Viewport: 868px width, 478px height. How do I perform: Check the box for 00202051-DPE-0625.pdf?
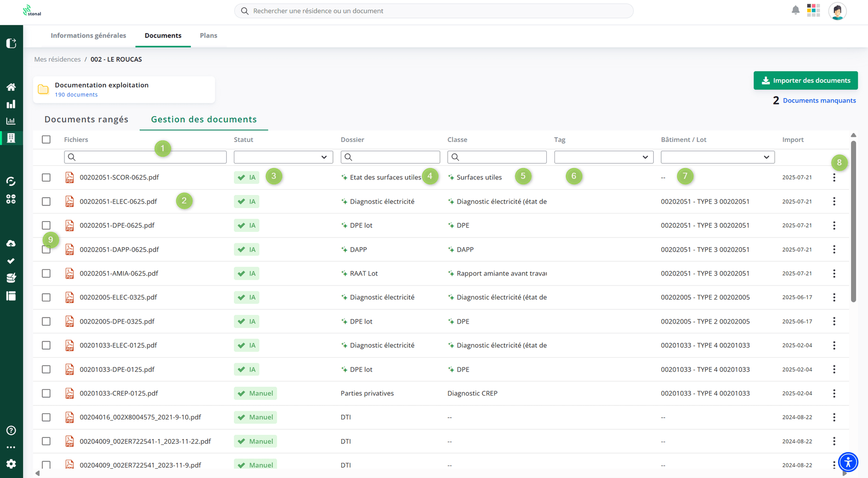tap(46, 225)
